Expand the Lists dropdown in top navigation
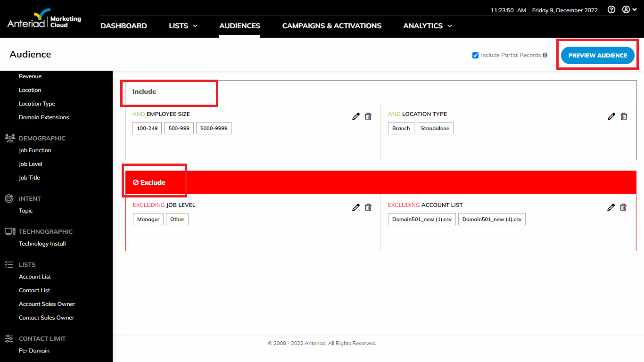Image resolution: width=644 pixels, height=362 pixels. point(183,26)
